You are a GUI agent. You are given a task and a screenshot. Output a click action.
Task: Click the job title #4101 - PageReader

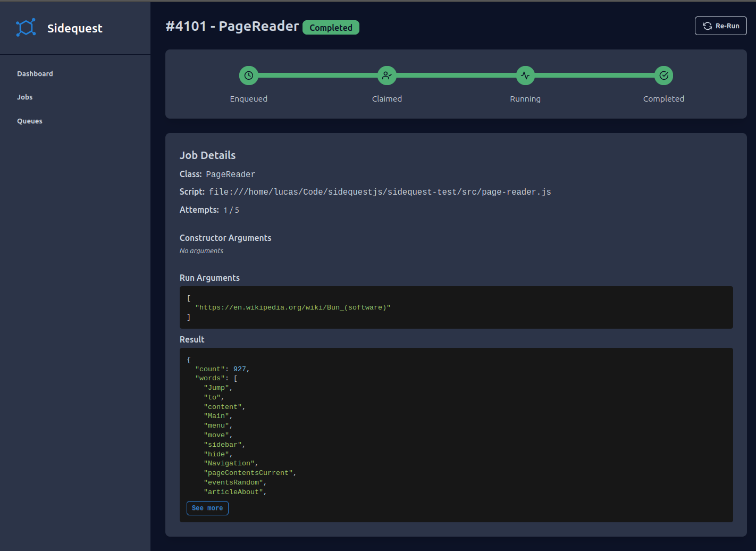click(232, 26)
